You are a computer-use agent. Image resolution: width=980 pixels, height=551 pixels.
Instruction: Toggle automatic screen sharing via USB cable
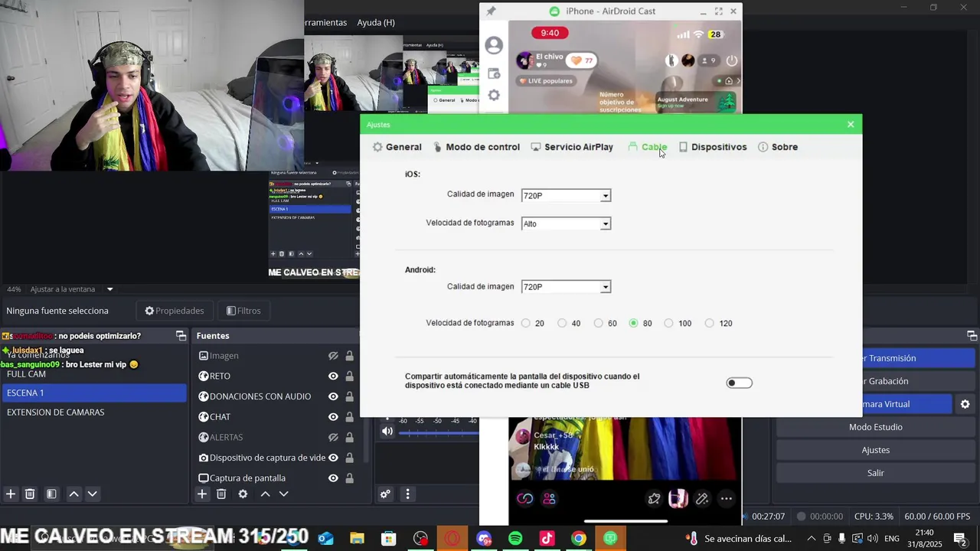pyautogui.click(x=739, y=383)
